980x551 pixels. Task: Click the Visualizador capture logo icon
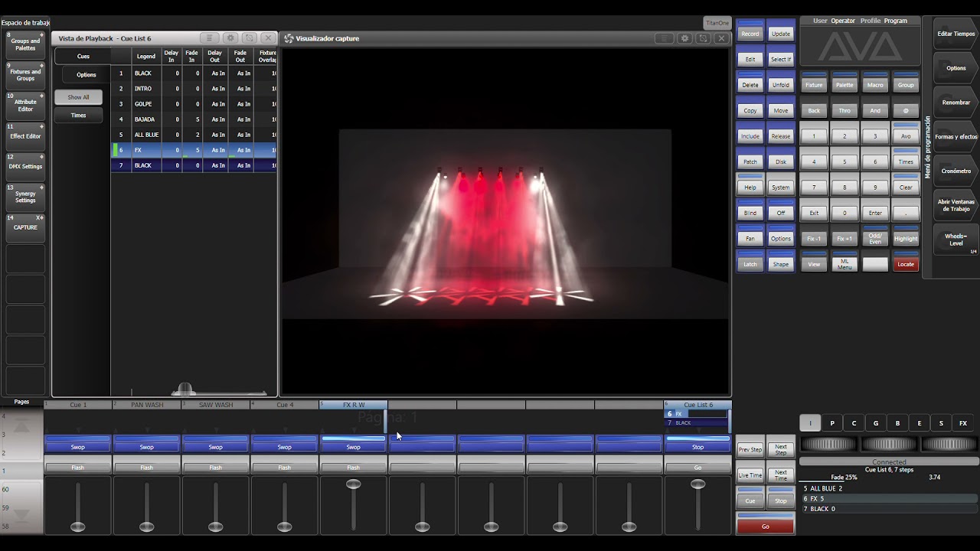coord(289,38)
